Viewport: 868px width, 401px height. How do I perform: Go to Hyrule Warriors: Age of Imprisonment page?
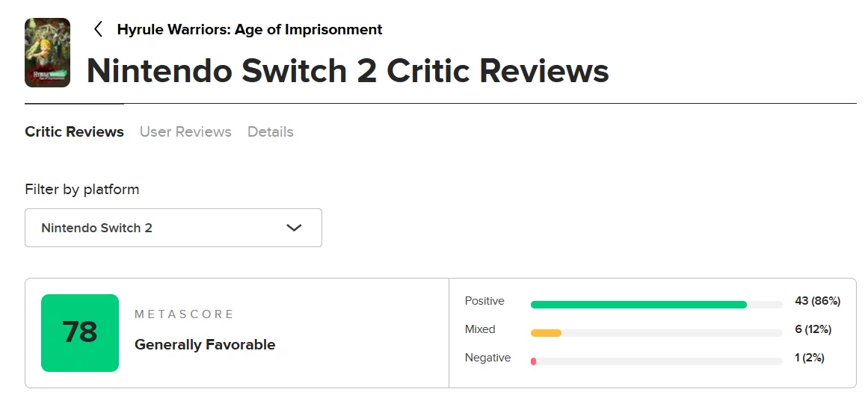250,30
